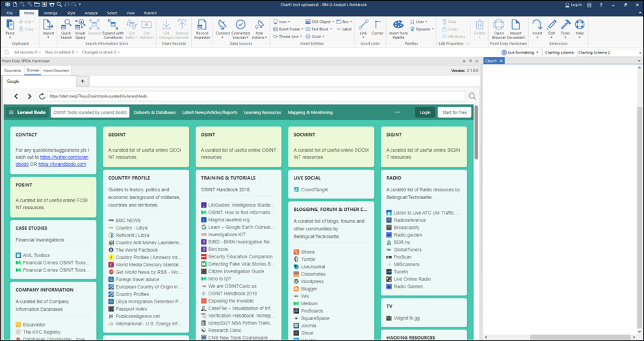Click Log In in the title bar

[x=573, y=5]
